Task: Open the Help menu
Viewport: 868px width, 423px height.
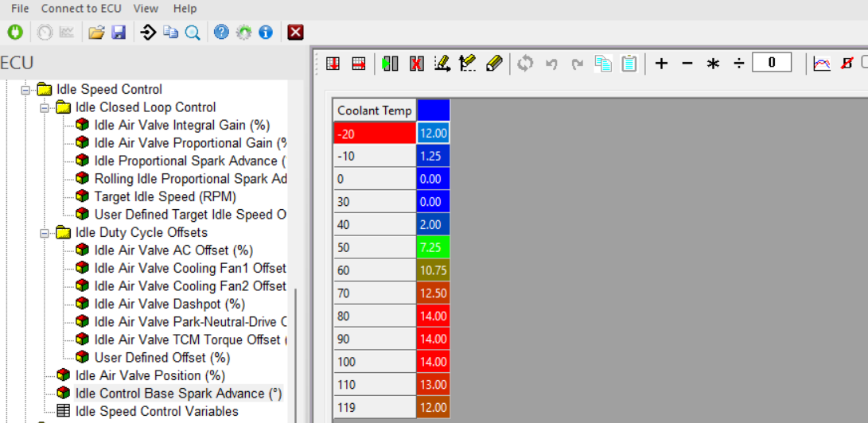Action: tap(185, 8)
